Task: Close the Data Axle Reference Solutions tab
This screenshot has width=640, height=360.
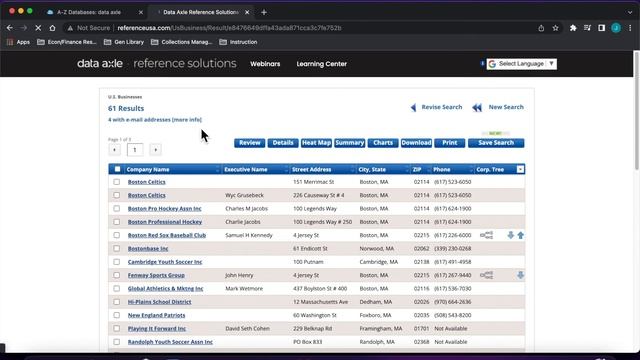Action: (x=247, y=12)
